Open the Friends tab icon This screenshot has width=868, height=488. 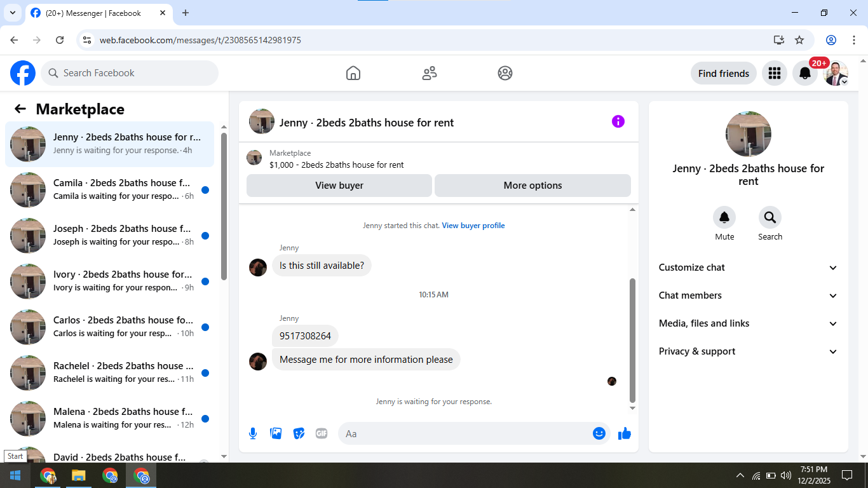[x=430, y=73]
